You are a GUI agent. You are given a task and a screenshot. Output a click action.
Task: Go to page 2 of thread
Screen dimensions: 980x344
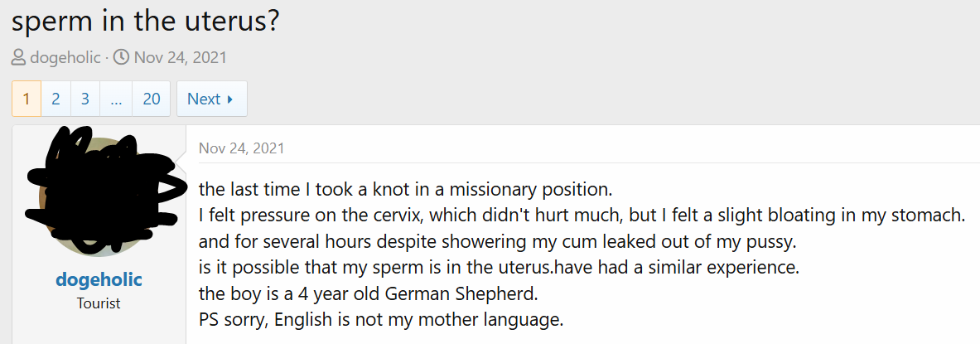56,99
